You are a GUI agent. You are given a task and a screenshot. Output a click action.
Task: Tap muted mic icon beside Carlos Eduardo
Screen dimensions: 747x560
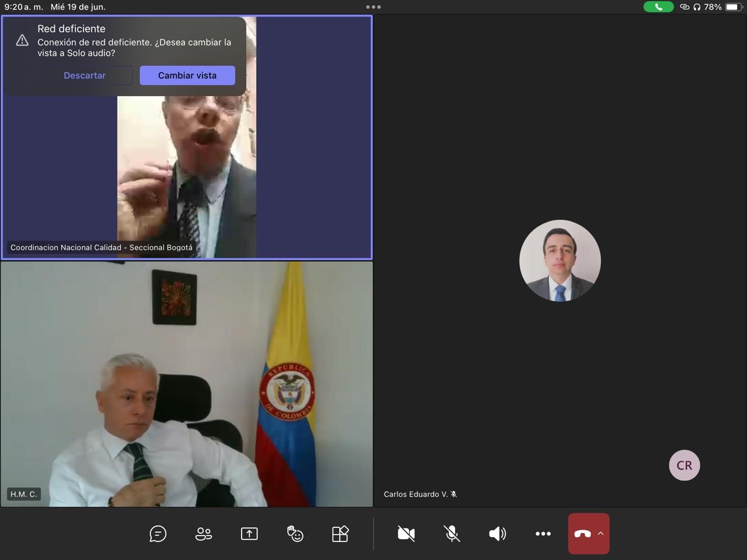click(453, 494)
